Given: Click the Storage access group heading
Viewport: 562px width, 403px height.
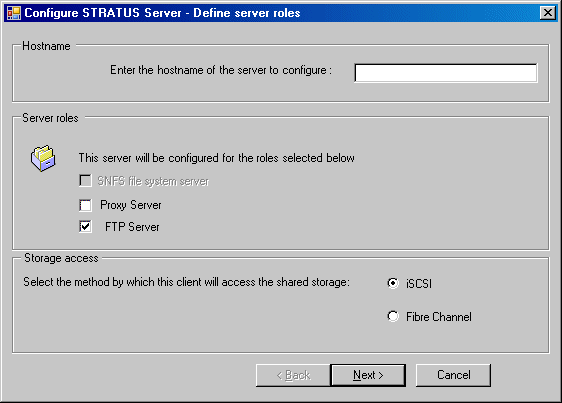Looking at the screenshot, I should (x=61, y=258).
